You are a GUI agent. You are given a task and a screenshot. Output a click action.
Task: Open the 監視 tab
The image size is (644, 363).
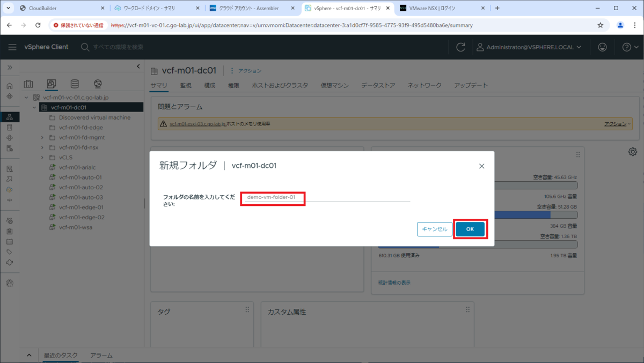coord(186,85)
